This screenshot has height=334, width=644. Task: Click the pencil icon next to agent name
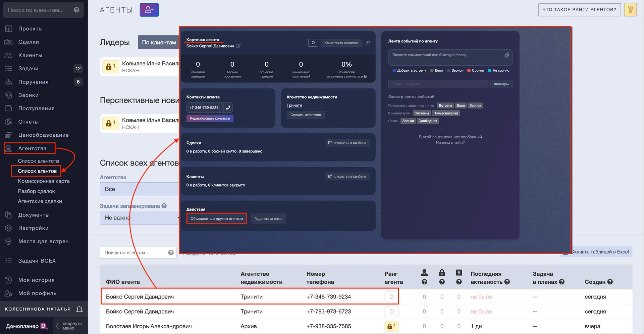(238, 46)
